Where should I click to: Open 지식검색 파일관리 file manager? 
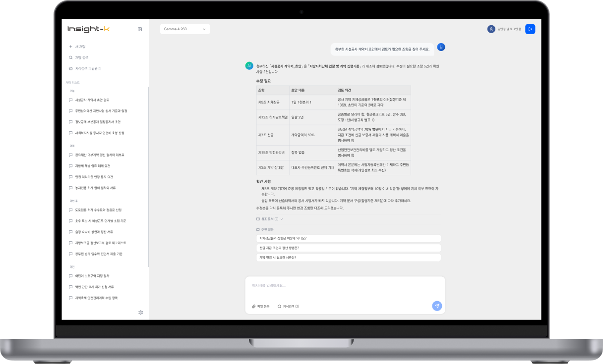(88, 68)
